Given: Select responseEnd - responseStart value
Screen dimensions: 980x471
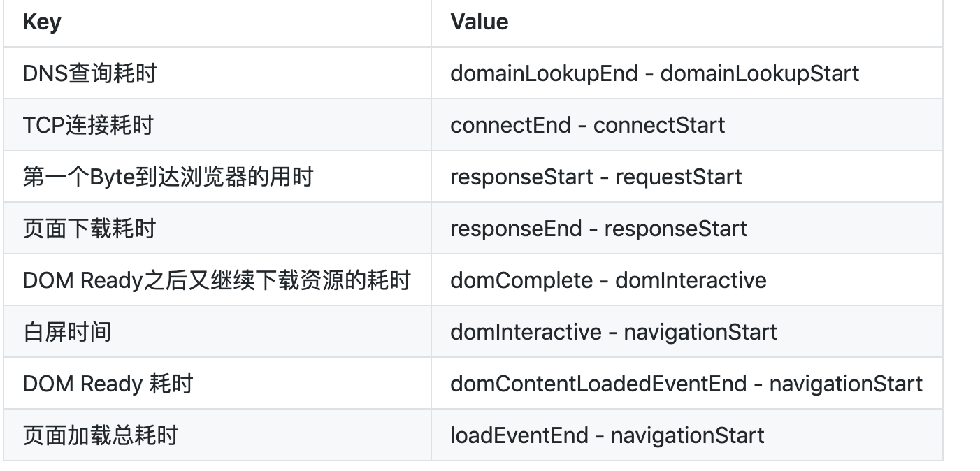Looking at the screenshot, I should coord(686,228).
